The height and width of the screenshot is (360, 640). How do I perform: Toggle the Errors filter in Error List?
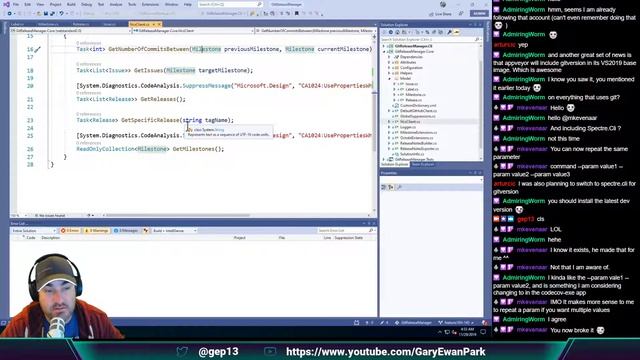[x=70, y=231]
